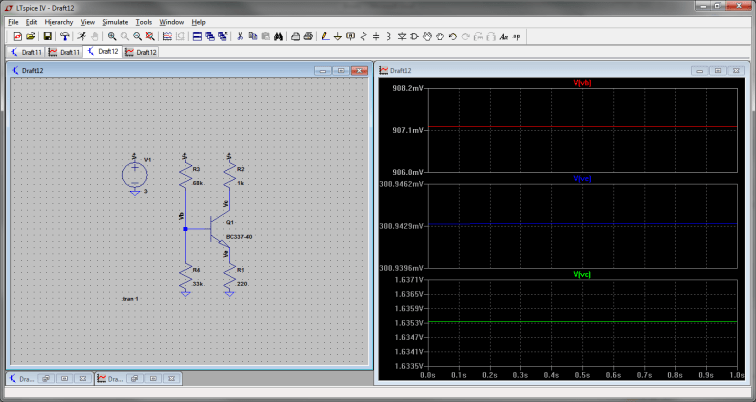Open the Simulate menu
The image size is (756, 402).
[115, 21]
